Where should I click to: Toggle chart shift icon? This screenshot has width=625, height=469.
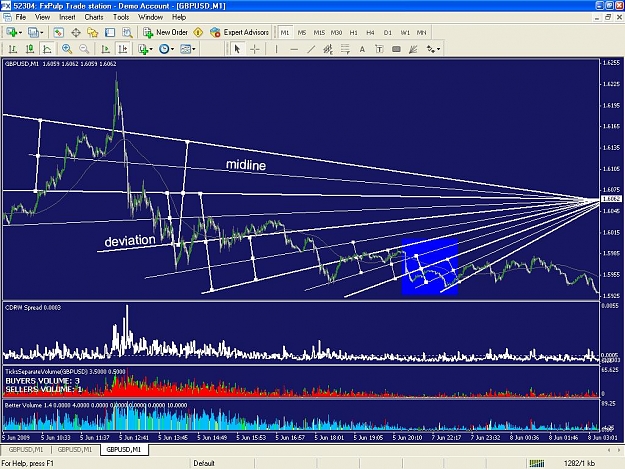(x=123, y=49)
